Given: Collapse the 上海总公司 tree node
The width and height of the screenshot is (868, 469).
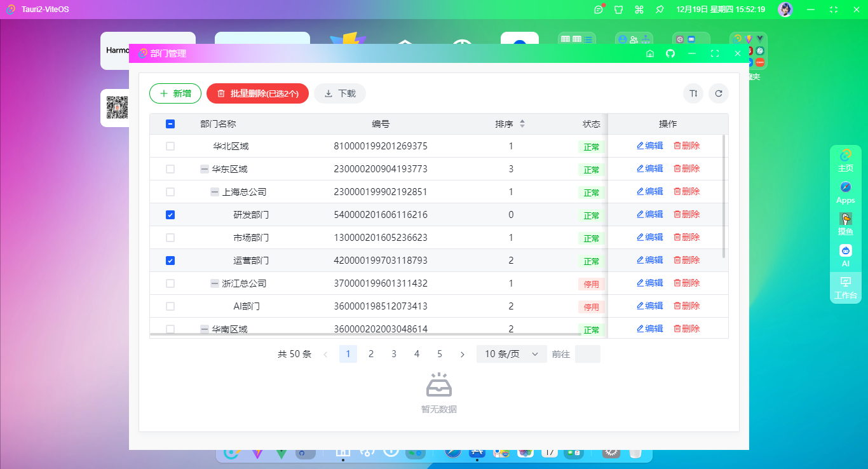Looking at the screenshot, I should pos(215,192).
